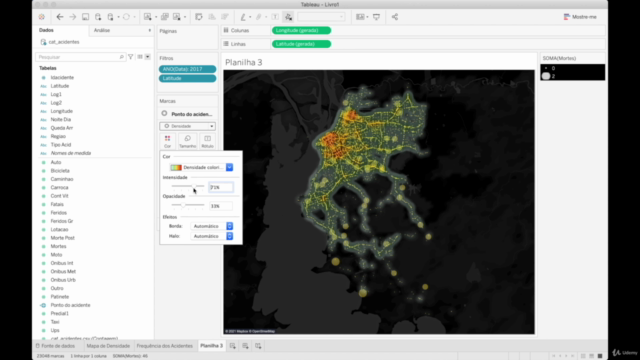Click the show mark labels T icon
The width and height of the screenshot is (640, 360).
click(275, 17)
